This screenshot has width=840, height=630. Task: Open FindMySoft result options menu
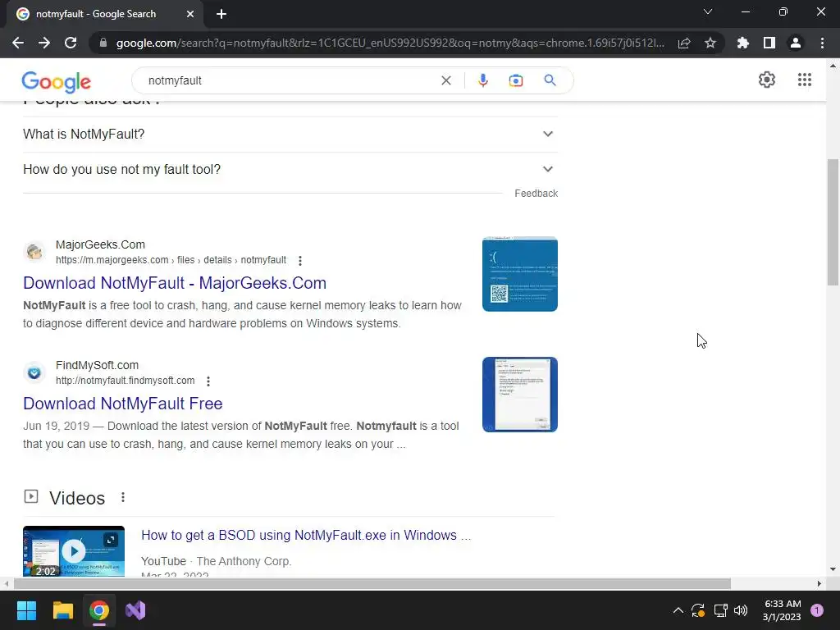[208, 381]
